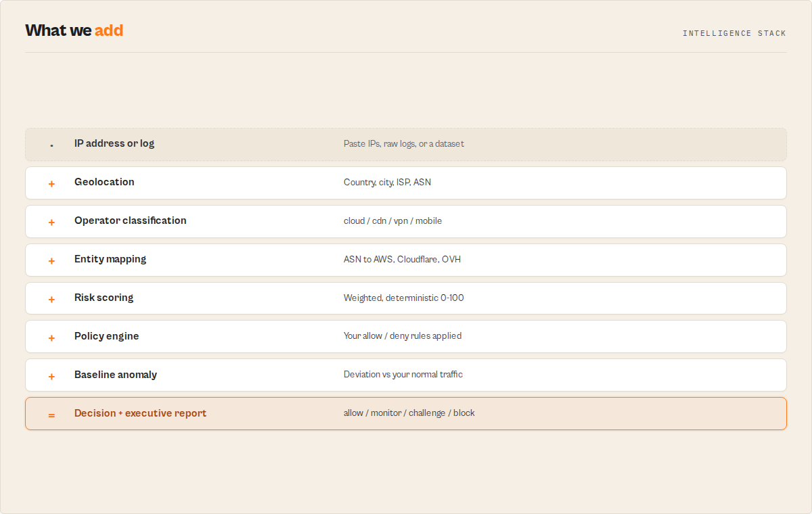
Task: Click the plus icon beside Operator classification
Action: (51, 223)
